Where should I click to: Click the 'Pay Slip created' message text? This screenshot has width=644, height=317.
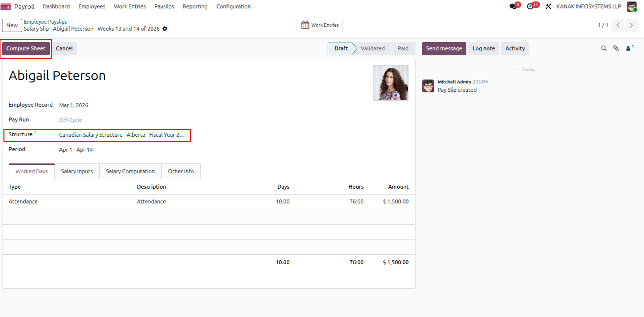coord(457,90)
